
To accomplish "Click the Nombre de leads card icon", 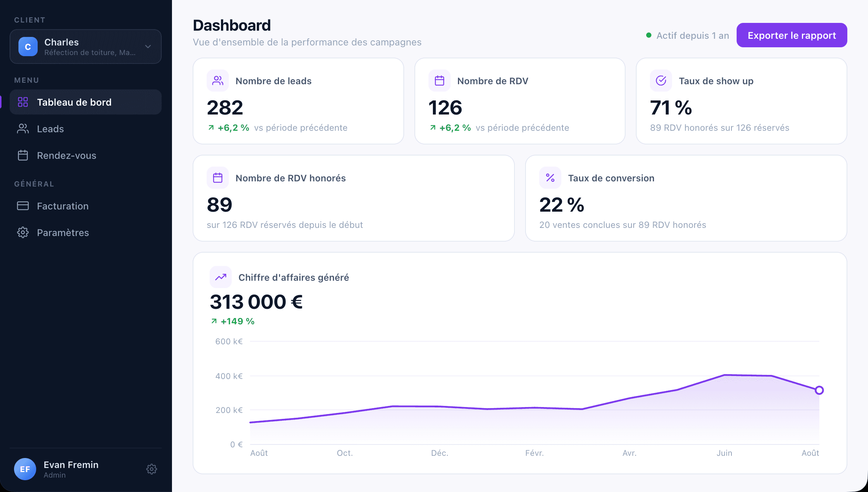I will [x=218, y=81].
